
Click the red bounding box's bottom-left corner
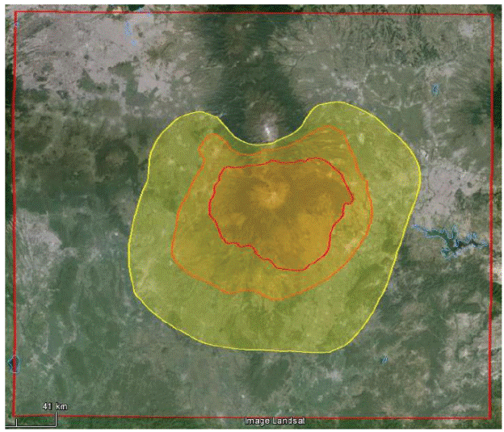[14, 417]
